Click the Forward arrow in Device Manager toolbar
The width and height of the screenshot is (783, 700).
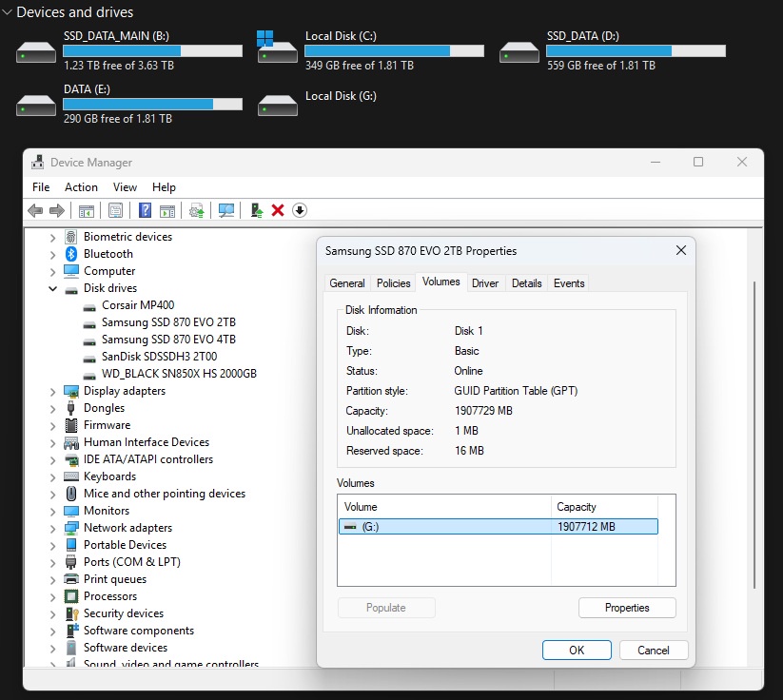tap(57, 211)
